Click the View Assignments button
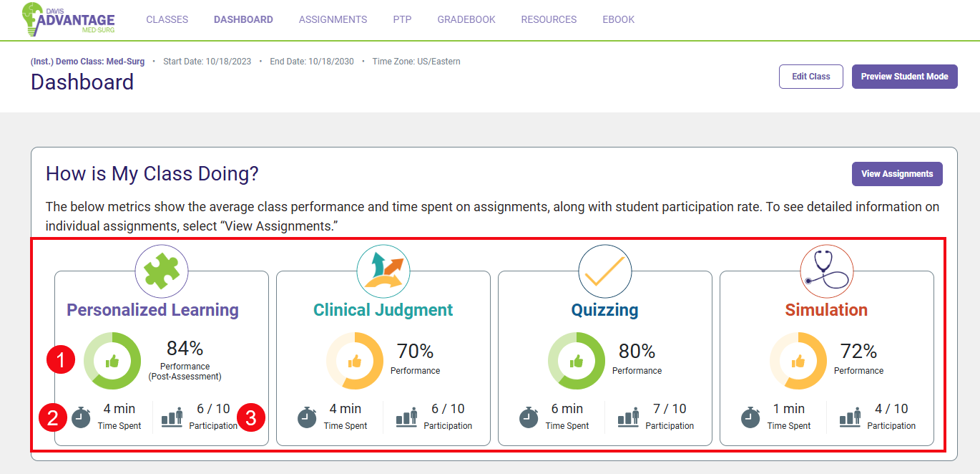 point(896,173)
